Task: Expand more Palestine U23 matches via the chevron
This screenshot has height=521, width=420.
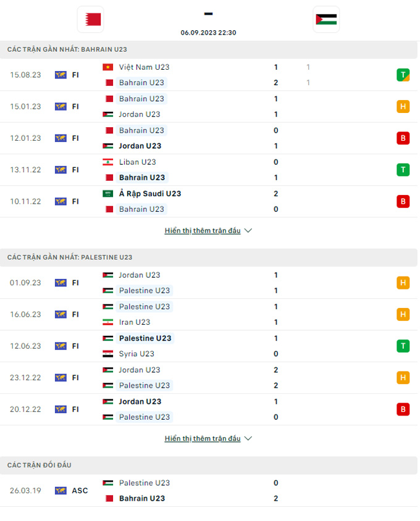Action: point(248,438)
